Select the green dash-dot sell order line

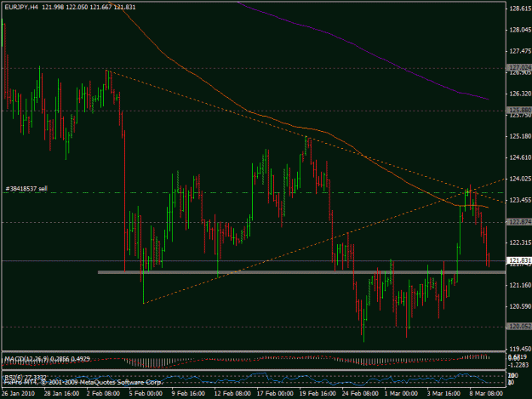click(254, 193)
